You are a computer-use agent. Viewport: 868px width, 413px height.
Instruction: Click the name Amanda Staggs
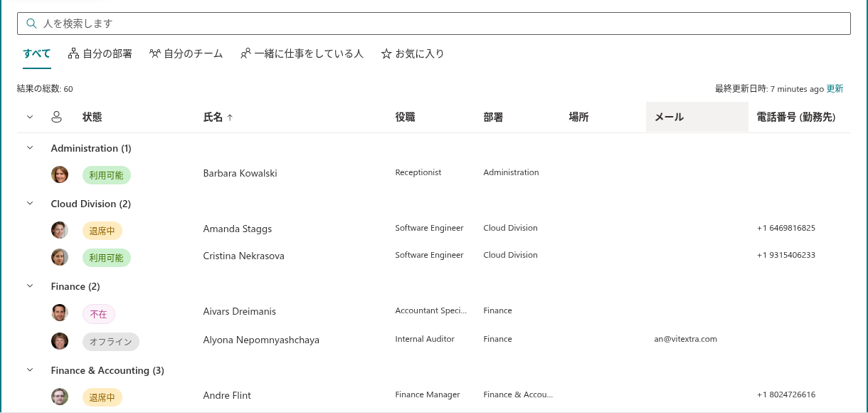(238, 229)
